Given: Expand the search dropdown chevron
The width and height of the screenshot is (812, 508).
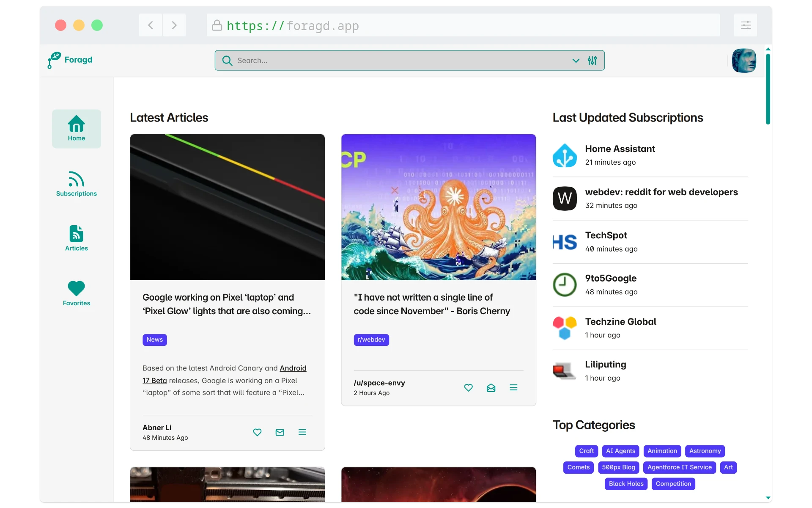Looking at the screenshot, I should pos(576,61).
